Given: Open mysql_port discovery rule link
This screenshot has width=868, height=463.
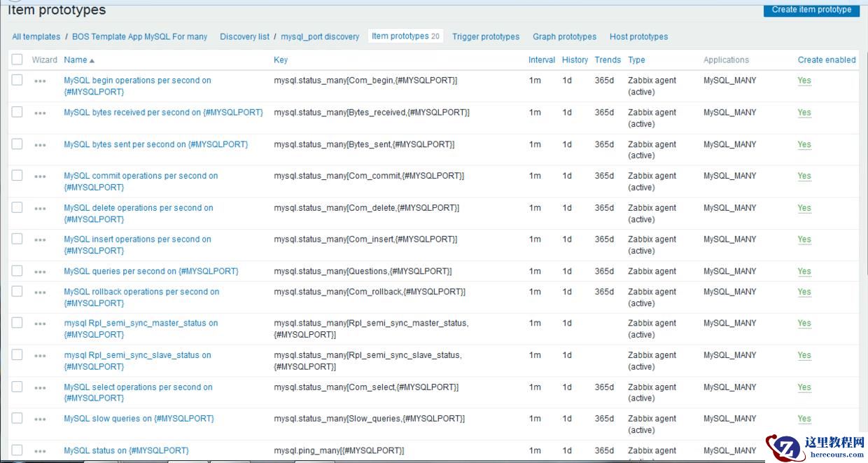Looking at the screenshot, I should 320,36.
